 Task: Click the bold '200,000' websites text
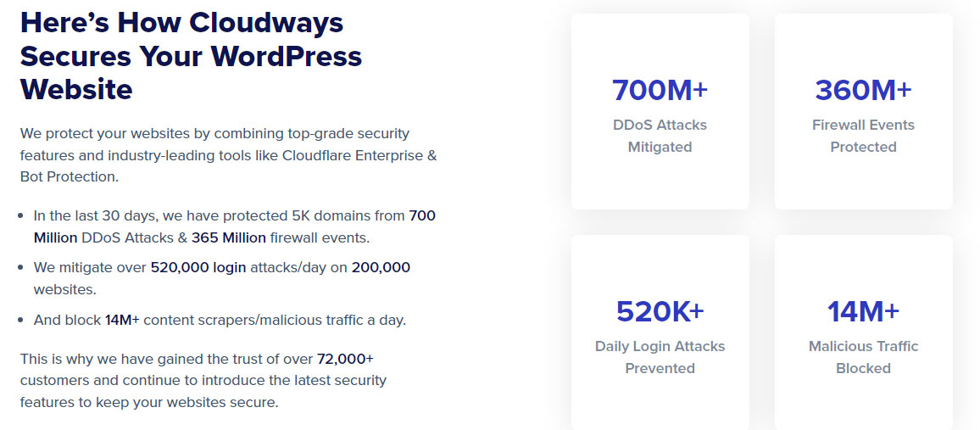click(x=381, y=267)
